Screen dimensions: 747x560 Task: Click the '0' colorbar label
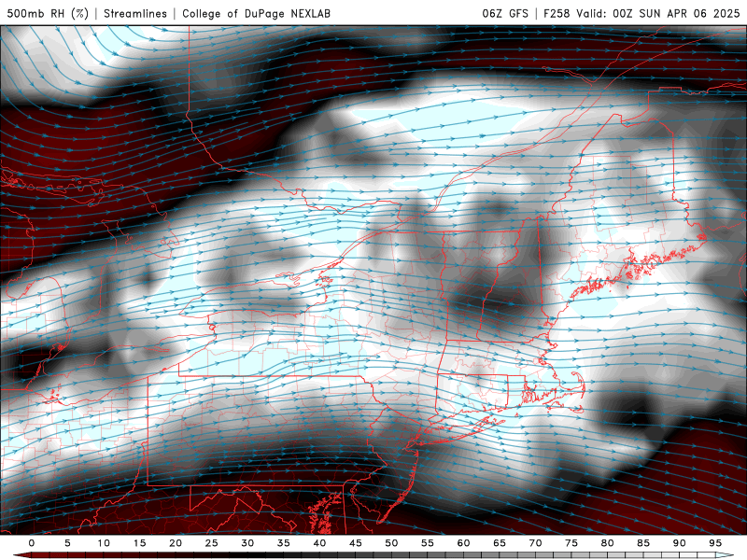32,543
